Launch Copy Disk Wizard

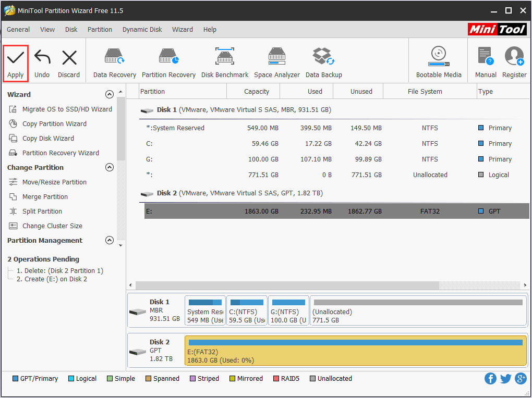(41, 139)
